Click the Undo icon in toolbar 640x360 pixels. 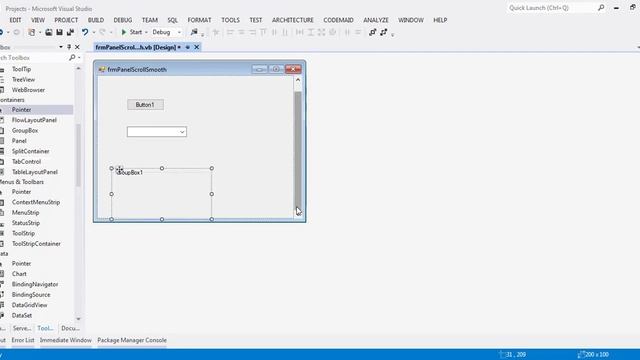tap(84, 32)
